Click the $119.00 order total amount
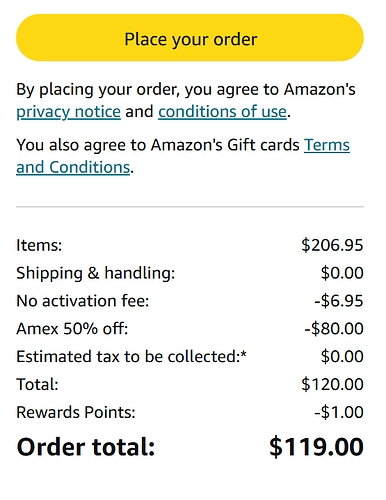This screenshot has height=500, width=386. click(316, 447)
